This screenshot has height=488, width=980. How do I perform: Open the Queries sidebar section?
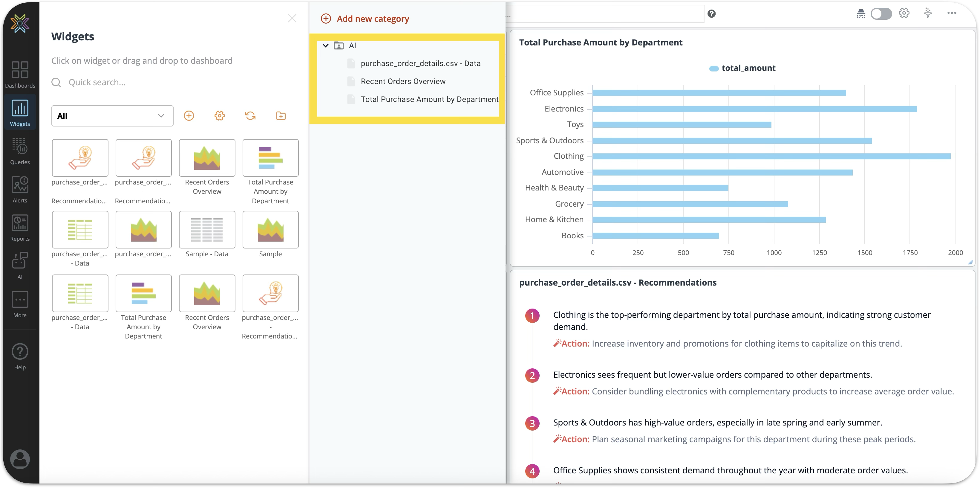(20, 151)
